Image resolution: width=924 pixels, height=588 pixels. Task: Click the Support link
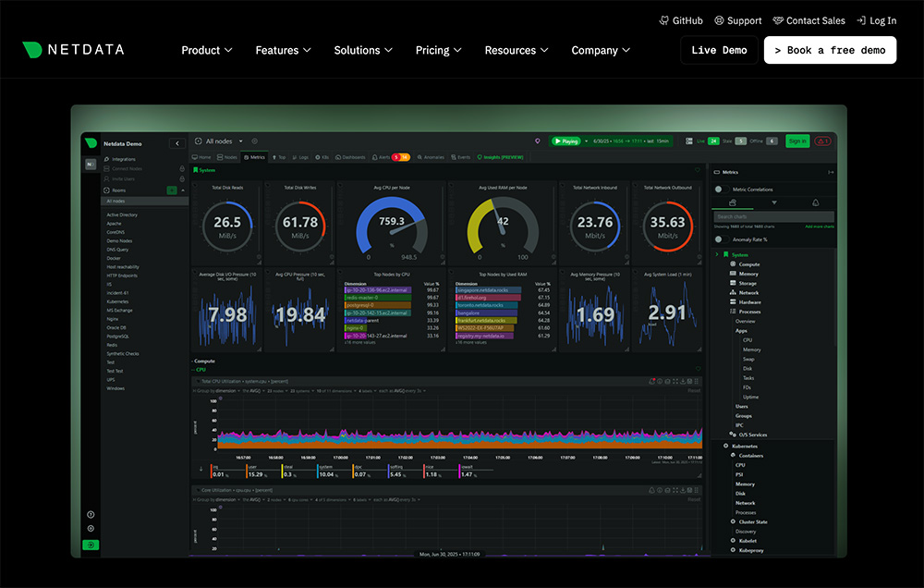(x=737, y=20)
